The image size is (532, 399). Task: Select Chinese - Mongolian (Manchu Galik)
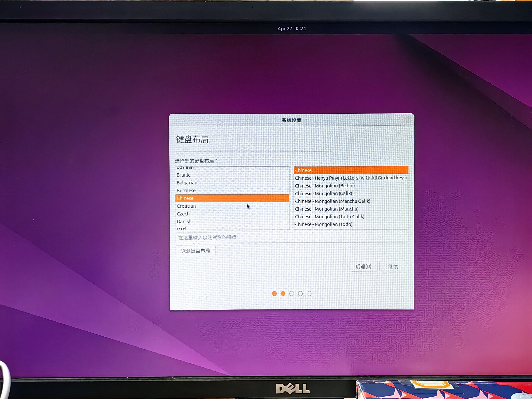coord(332,201)
